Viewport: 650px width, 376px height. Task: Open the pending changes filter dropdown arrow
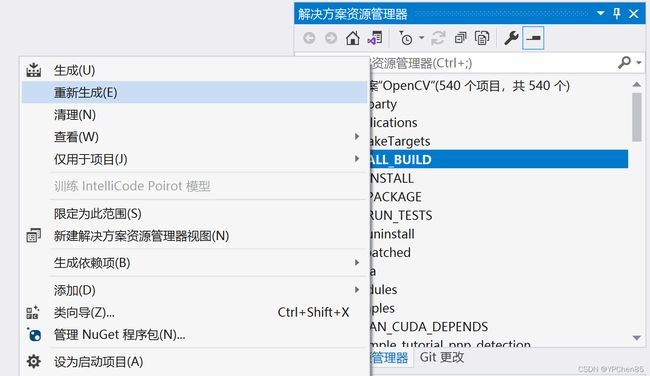coord(422,38)
